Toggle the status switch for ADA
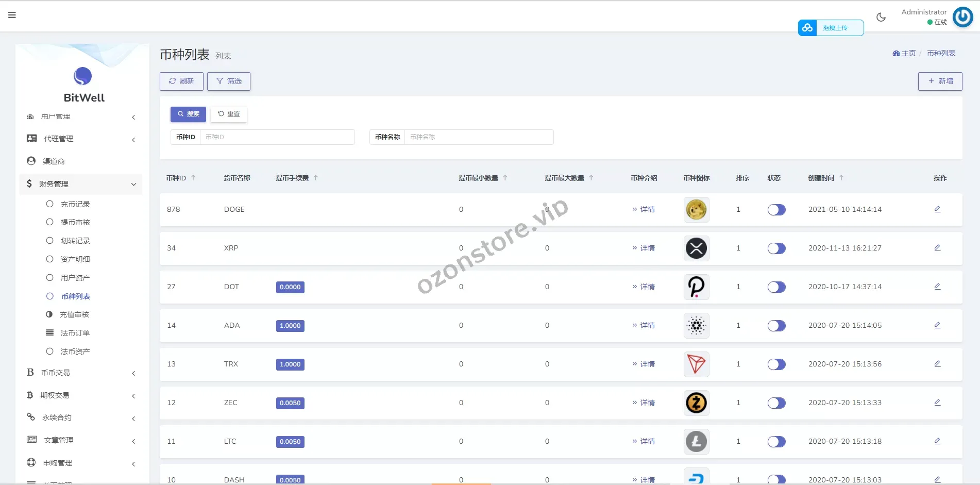980x485 pixels. [776, 326]
